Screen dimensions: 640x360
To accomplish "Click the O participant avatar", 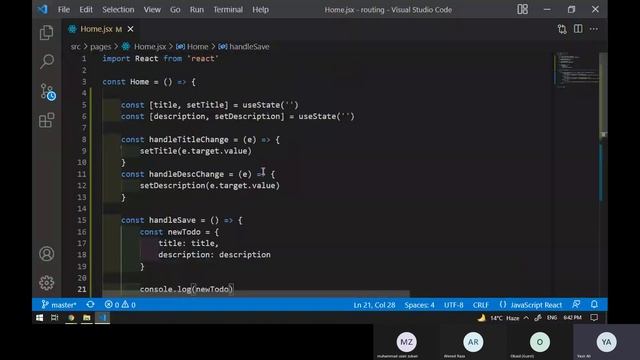I will [540, 342].
